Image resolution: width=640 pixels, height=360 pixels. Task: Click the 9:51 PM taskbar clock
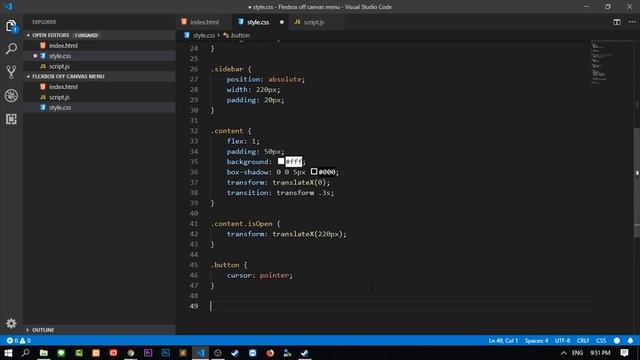click(x=600, y=353)
